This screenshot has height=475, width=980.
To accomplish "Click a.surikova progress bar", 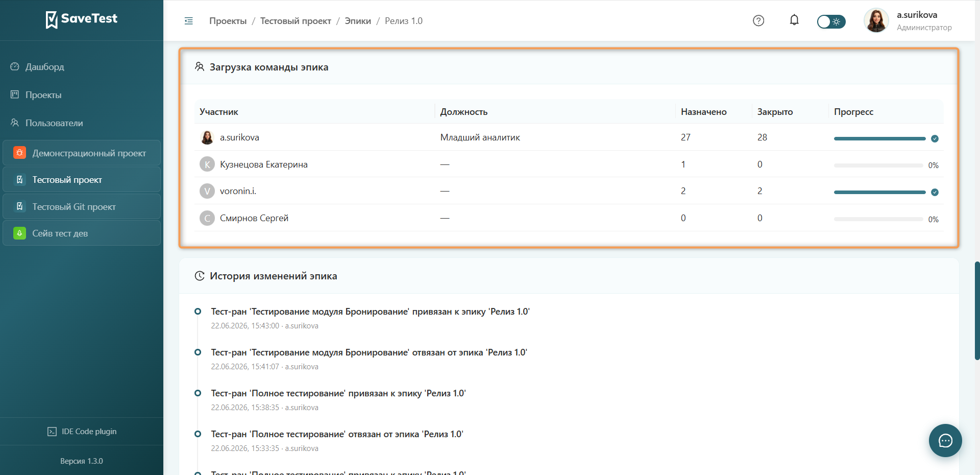I will tap(879, 138).
